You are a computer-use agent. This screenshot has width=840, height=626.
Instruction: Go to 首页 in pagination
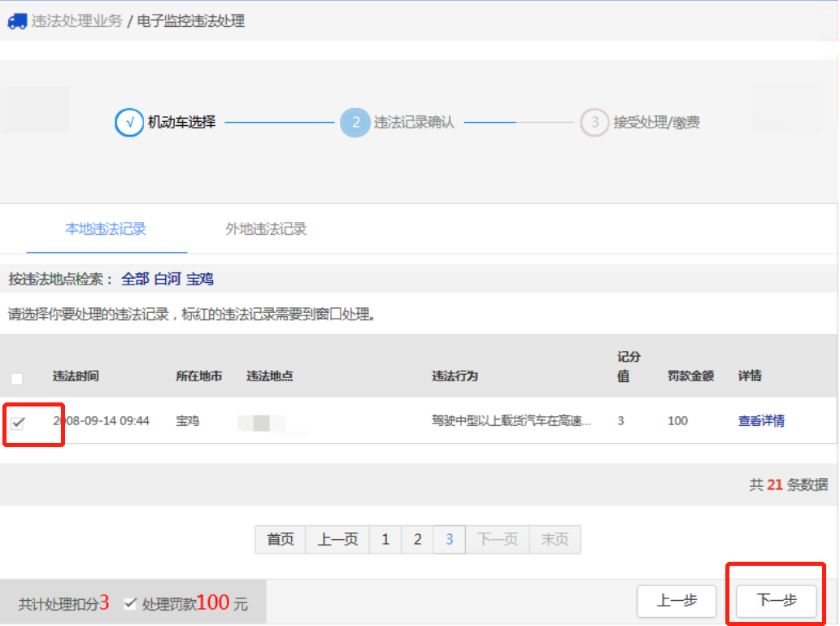click(x=281, y=540)
